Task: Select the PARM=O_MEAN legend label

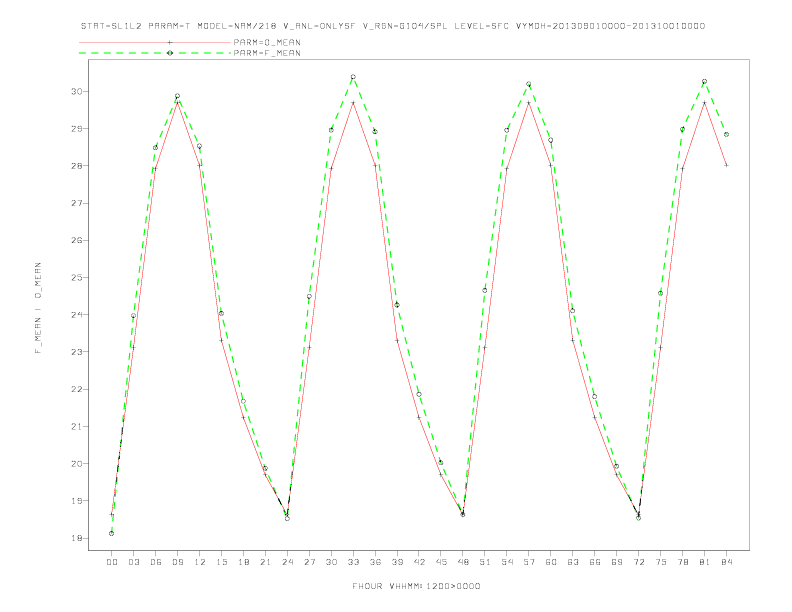Action: coord(267,42)
